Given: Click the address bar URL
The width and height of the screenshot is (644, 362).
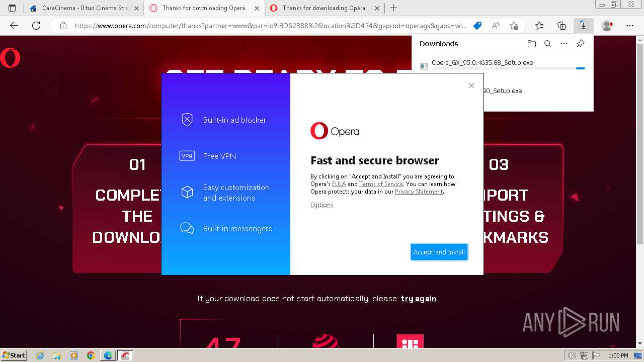Looking at the screenshot, I should tap(271, 26).
